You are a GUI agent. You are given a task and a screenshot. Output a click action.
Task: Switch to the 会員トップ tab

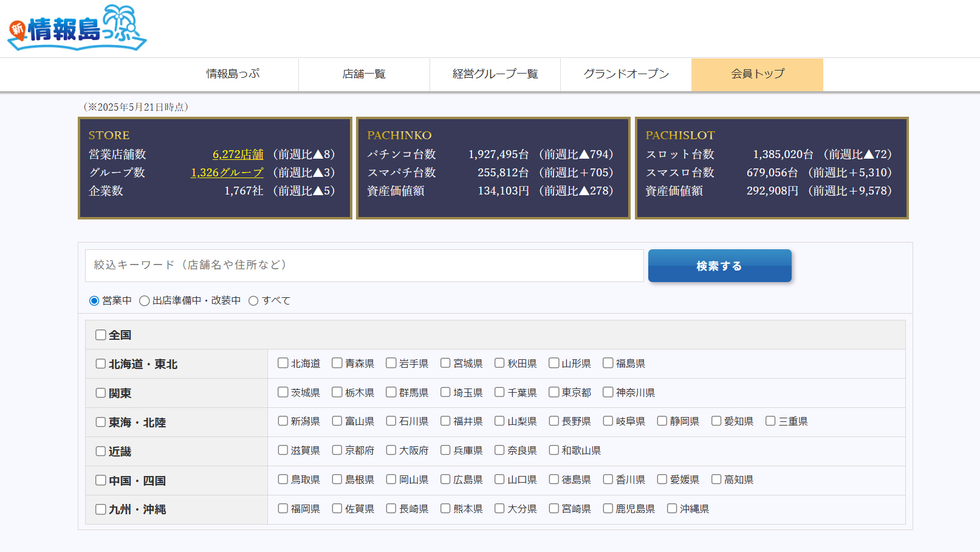coord(757,74)
